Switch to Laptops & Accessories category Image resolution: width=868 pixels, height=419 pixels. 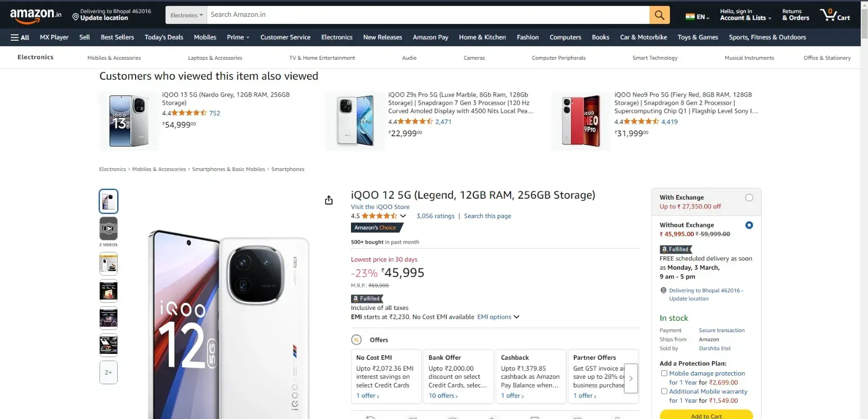[x=215, y=58]
